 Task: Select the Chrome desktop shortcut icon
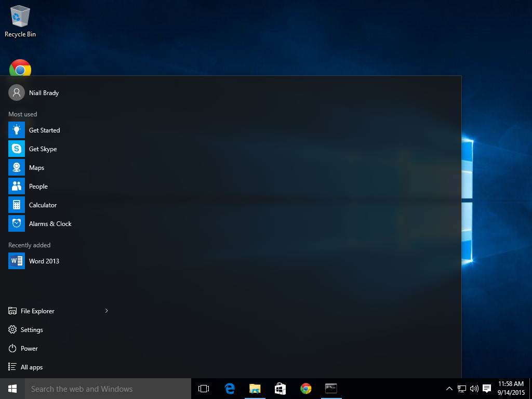pos(20,68)
